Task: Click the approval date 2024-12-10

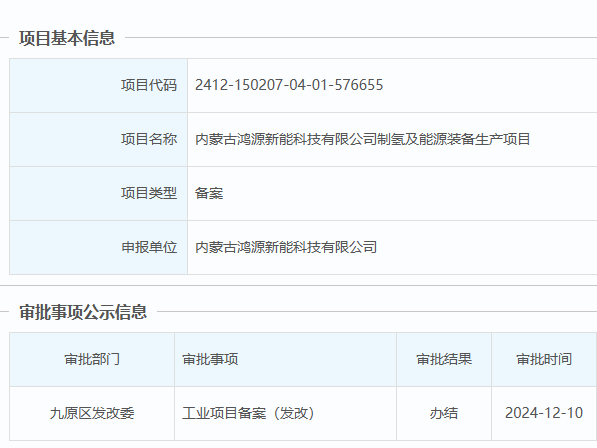Action: (544, 413)
